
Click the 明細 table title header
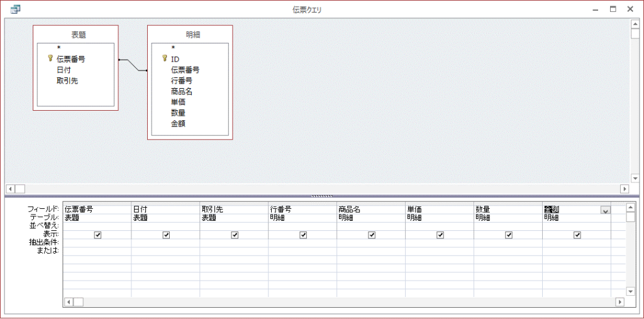(x=190, y=35)
